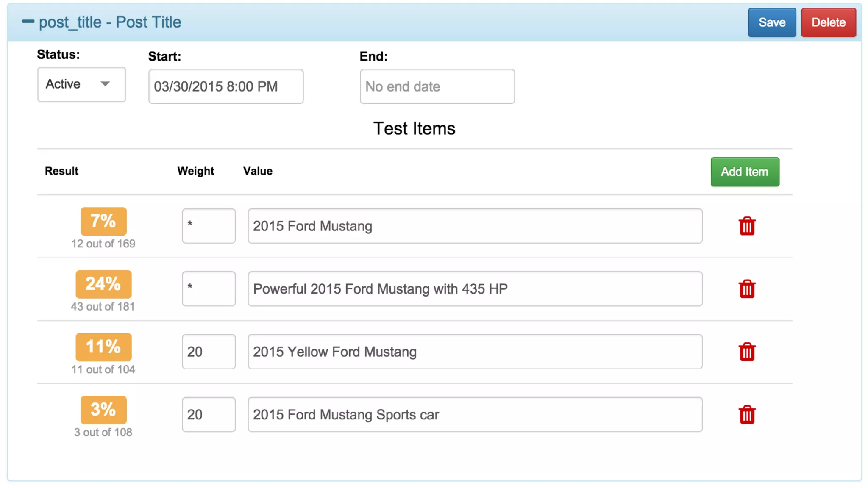Click trash icon for Powerful 2015 Mustang row

[x=747, y=289]
